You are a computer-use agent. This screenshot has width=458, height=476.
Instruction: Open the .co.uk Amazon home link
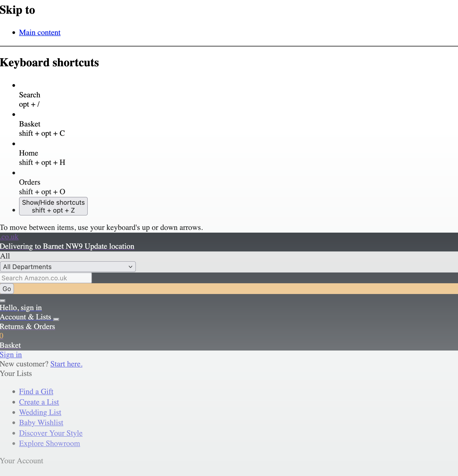[x=9, y=237]
